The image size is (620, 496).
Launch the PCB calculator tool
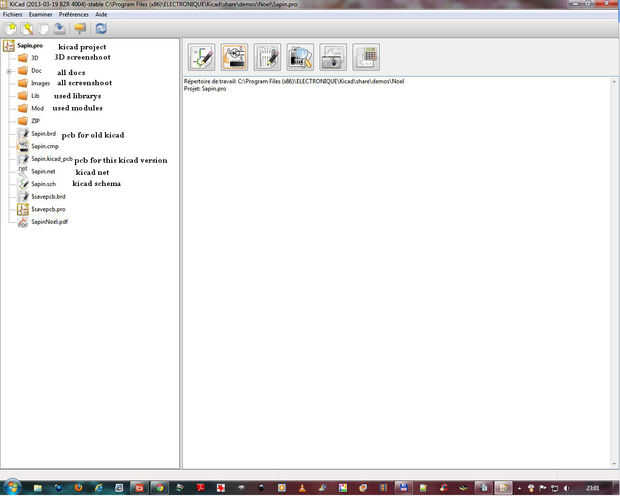tap(366, 57)
